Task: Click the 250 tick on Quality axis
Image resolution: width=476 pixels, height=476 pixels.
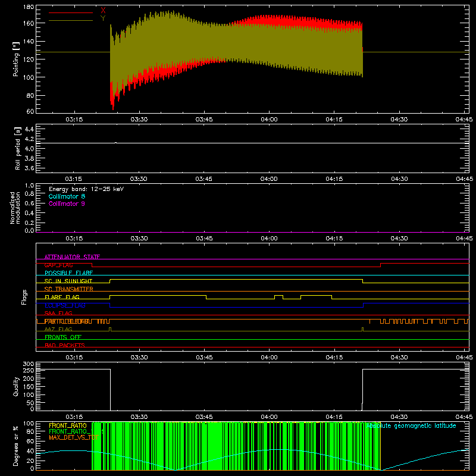Action: pyautogui.click(x=29, y=370)
